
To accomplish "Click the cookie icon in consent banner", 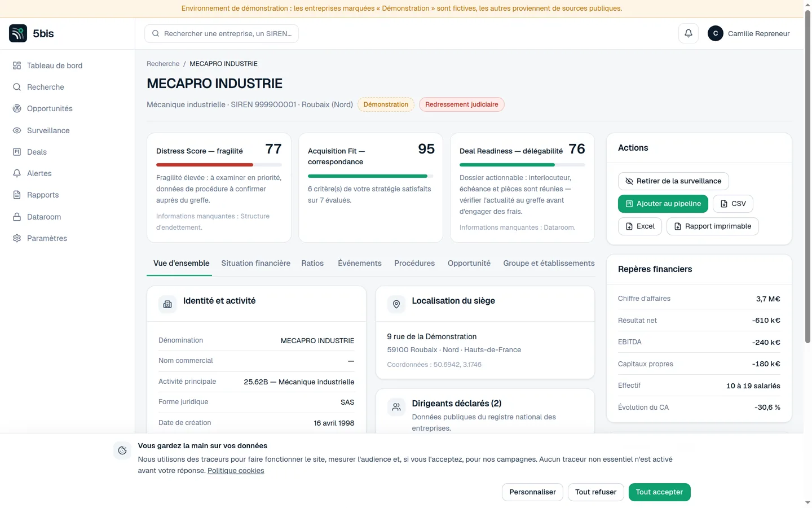I will click(122, 450).
